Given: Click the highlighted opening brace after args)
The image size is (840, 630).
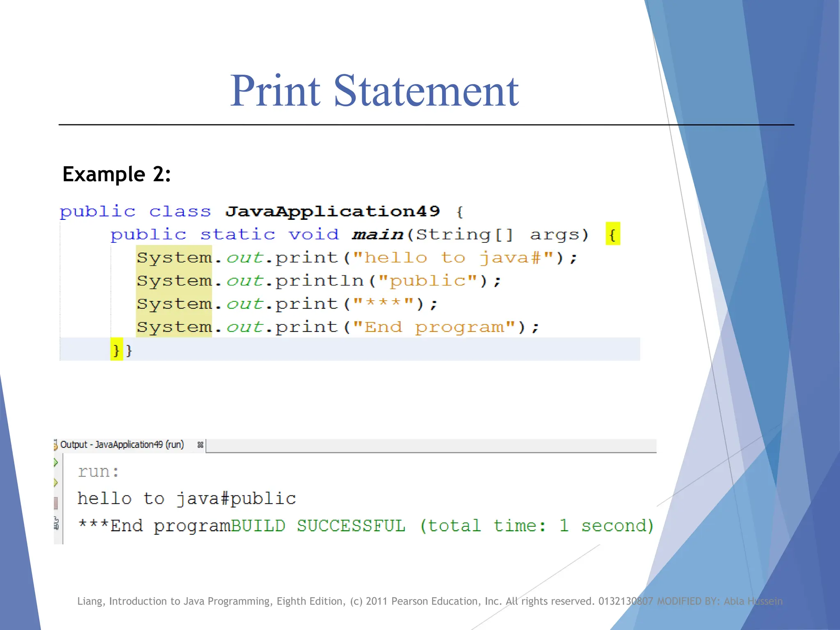Looking at the screenshot, I should click(x=613, y=234).
